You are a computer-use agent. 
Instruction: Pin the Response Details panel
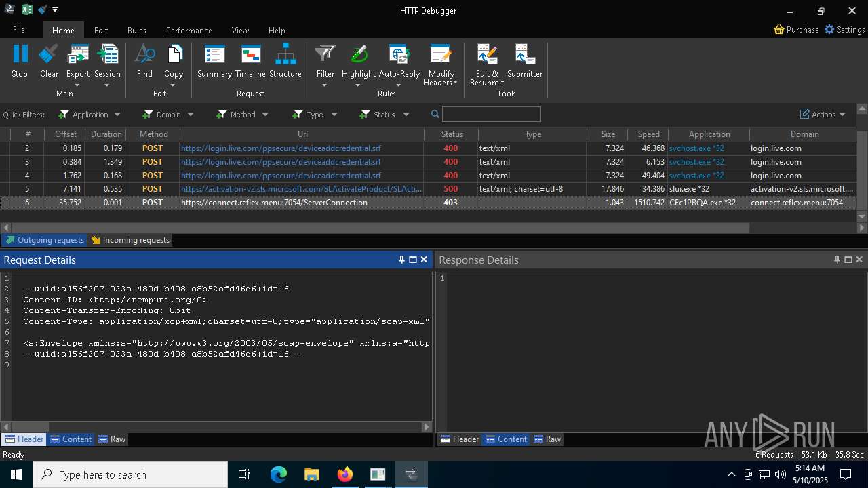(x=837, y=260)
